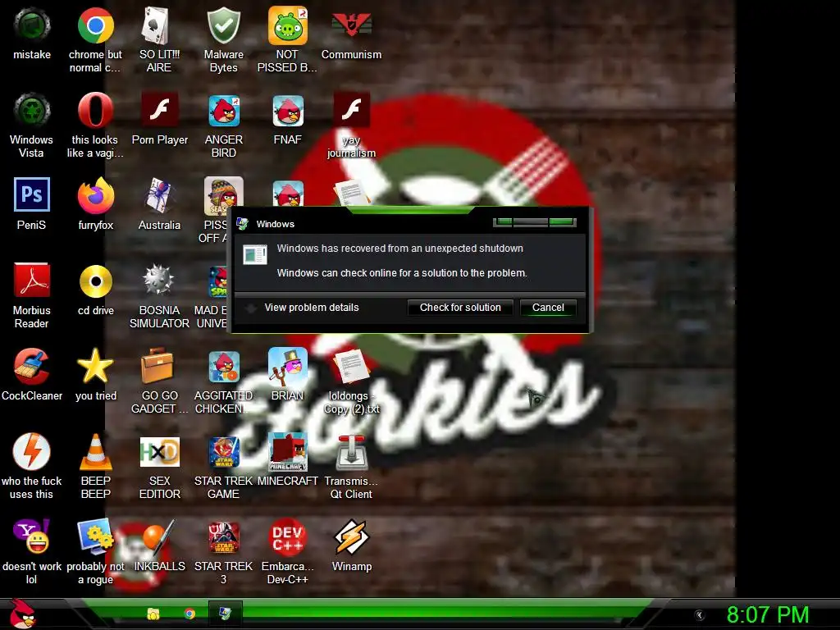Viewport: 840px width, 630px height.
Task: Open the Angry Bird start button
Action: pos(22,614)
